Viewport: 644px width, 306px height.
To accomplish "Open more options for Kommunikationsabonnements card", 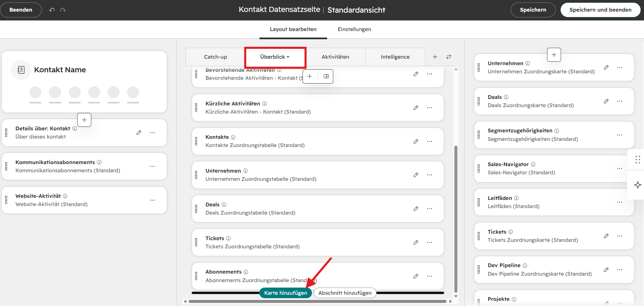I will pyautogui.click(x=152, y=166).
